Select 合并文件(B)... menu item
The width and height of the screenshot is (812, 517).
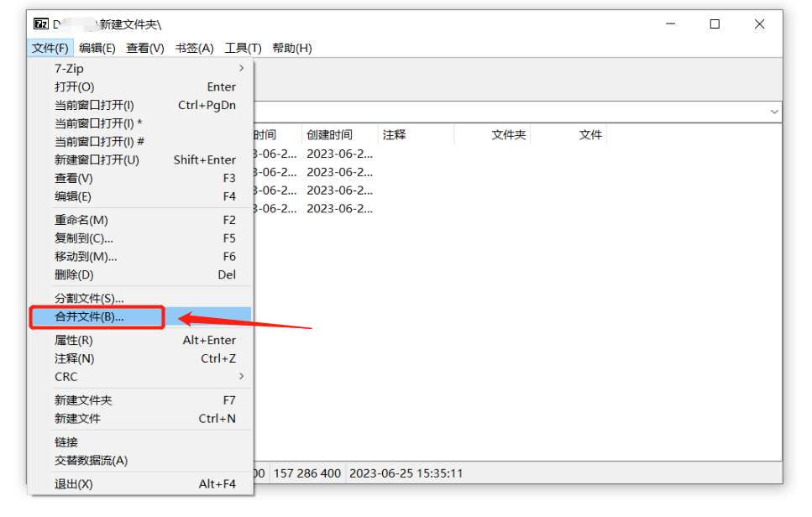(141, 316)
